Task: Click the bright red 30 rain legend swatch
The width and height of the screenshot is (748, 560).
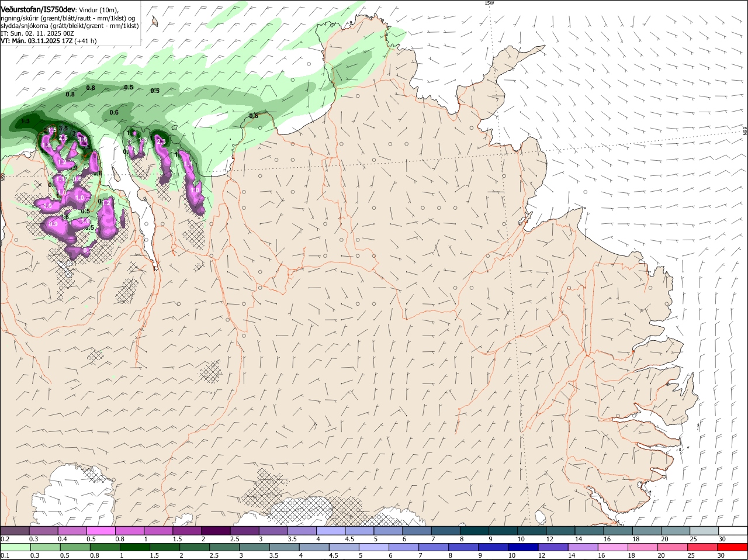Action: coord(733,547)
